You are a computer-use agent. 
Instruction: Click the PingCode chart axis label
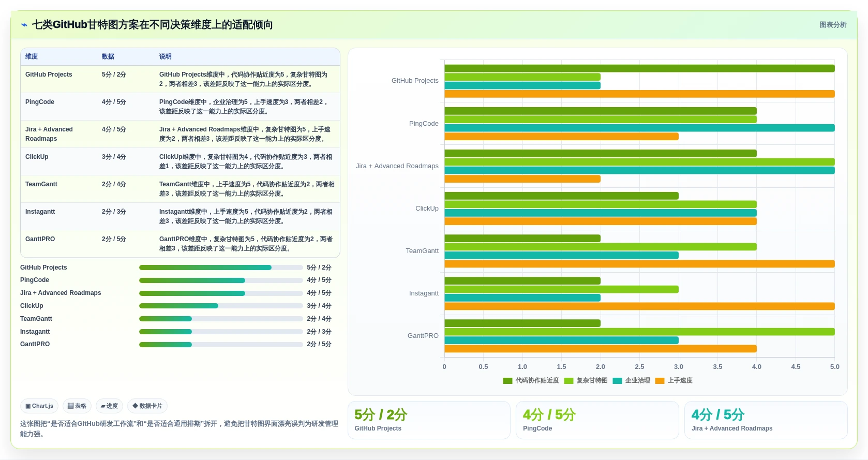click(x=424, y=124)
